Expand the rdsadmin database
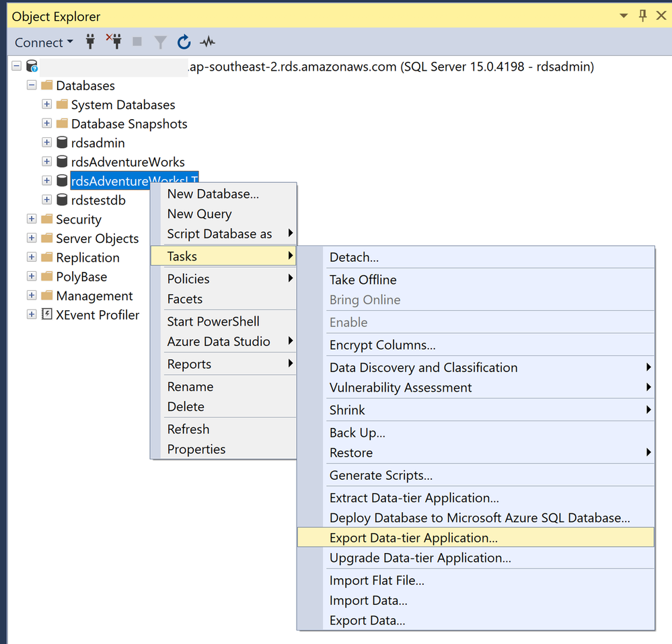This screenshot has height=644, width=672. point(46,142)
